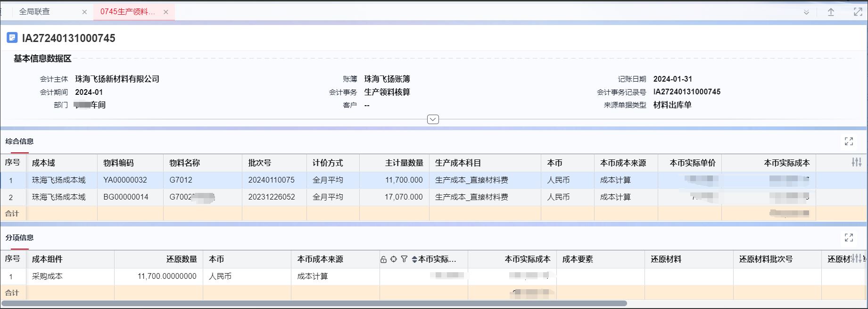Open column settings for 综合信息 table
This screenshot has width=868, height=309.
click(x=856, y=162)
